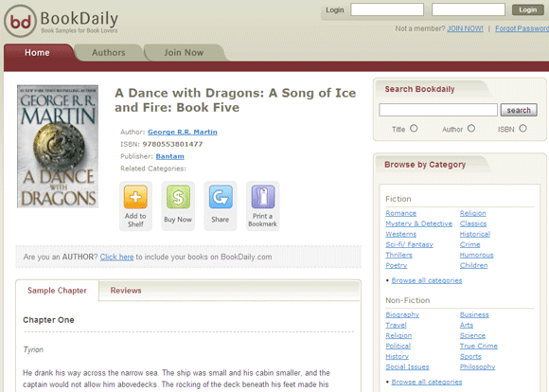This screenshot has height=392, width=549.
Task: Open the Romance fiction category
Action: (401, 213)
